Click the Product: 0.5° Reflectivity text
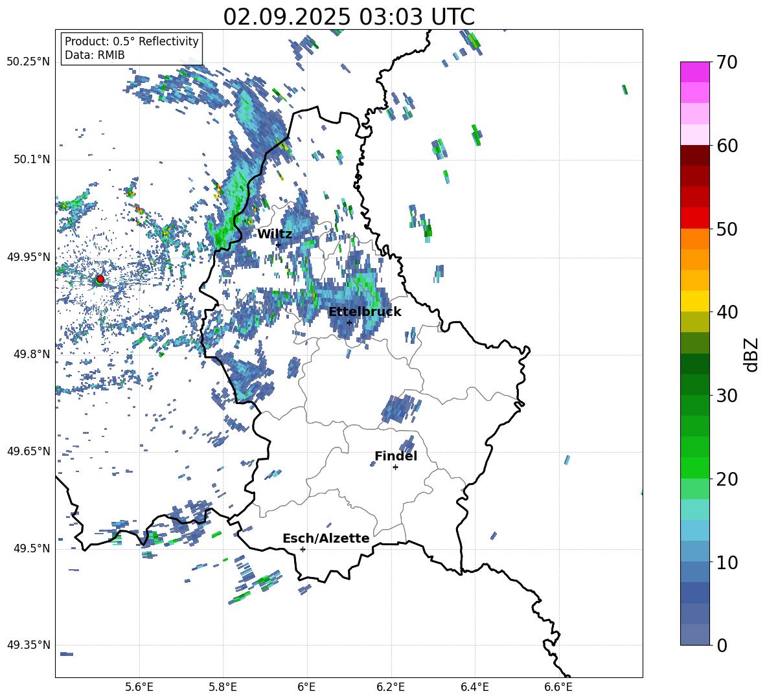 pyautogui.click(x=132, y=41)
